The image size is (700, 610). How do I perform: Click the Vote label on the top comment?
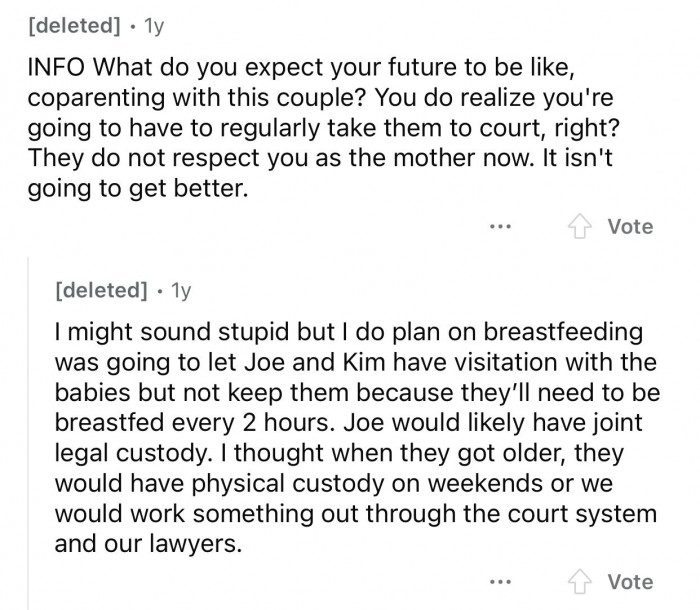coord(630,226)
